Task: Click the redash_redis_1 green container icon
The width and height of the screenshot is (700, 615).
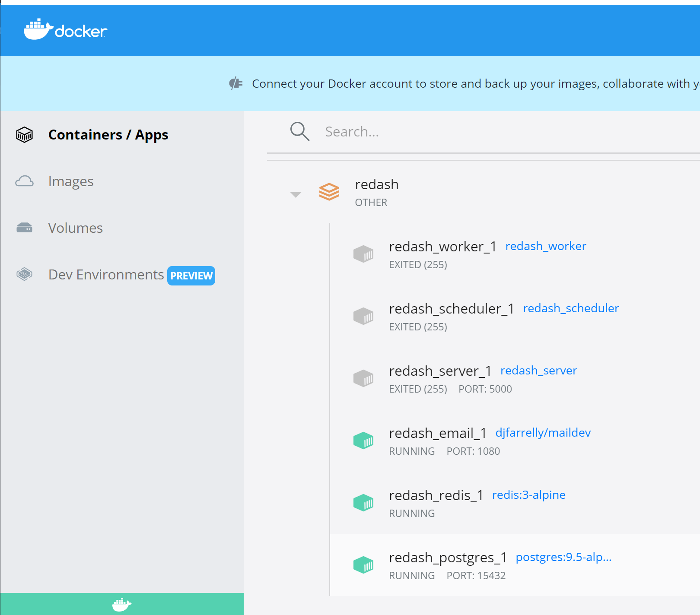Action: tap(363, 503)
